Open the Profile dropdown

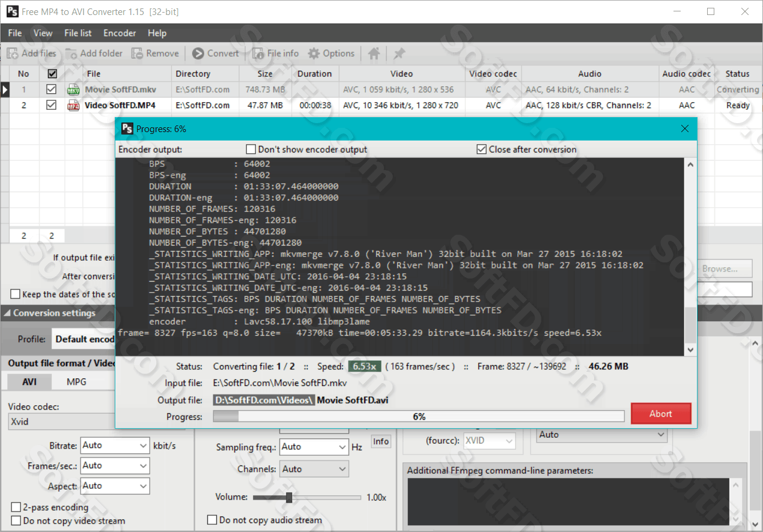pyautogui.click(x=84, y=339)
